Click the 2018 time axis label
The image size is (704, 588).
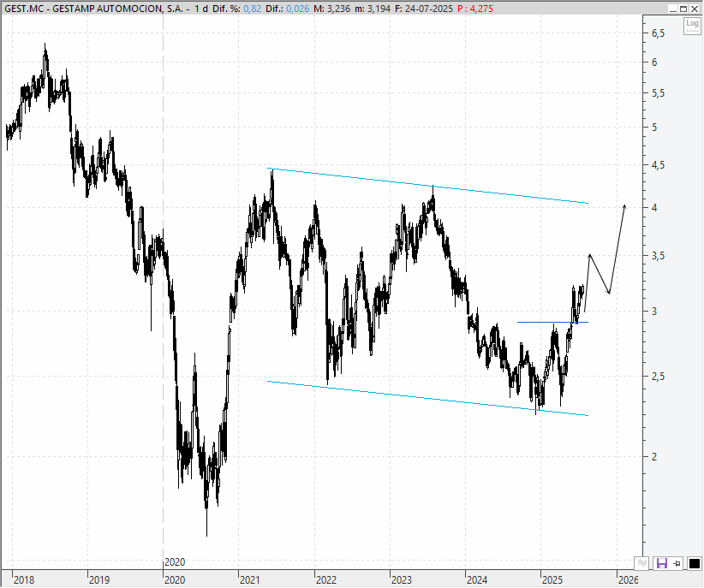[x=24, y=580]
